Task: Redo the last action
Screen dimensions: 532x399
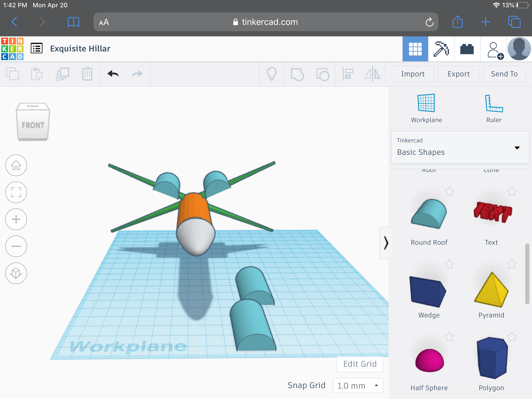Action: click(137, 74)
